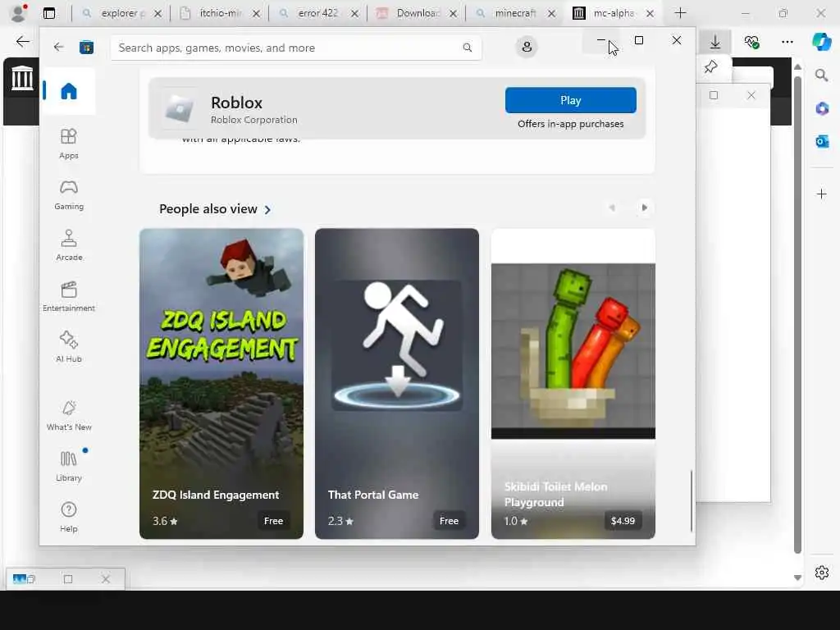This screenshot has height=630, width=840.
Task: Close the mc-alpha tab
Action: [650, 14]
